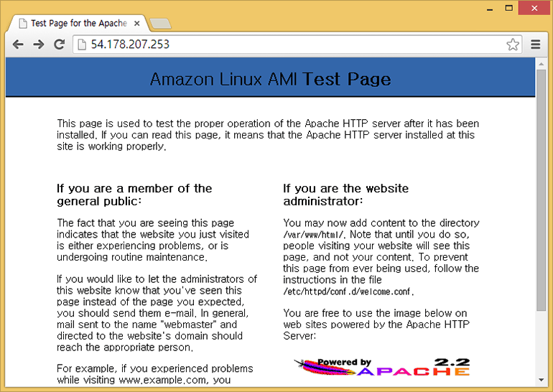Open a new tab with the new tab button

(159, 24)
